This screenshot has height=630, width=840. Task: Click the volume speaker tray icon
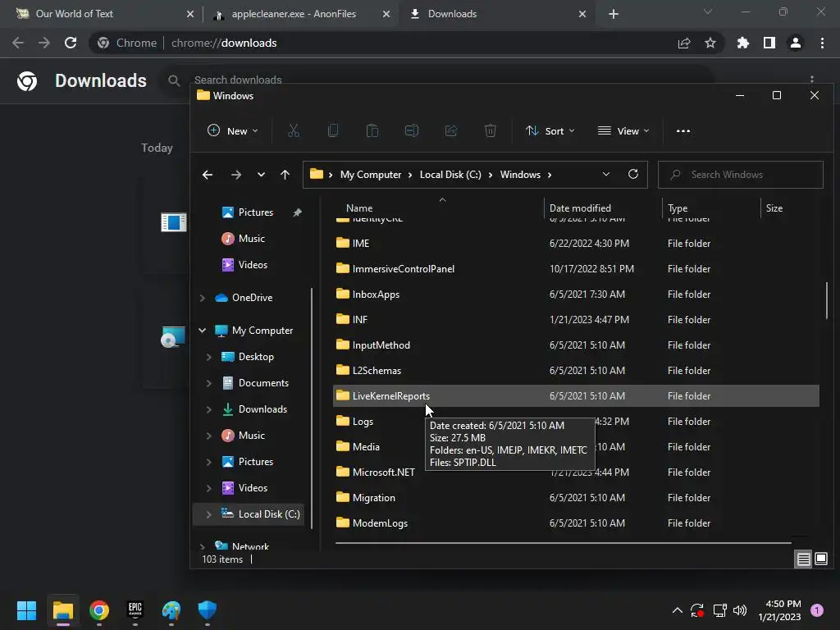pos(740,610)
